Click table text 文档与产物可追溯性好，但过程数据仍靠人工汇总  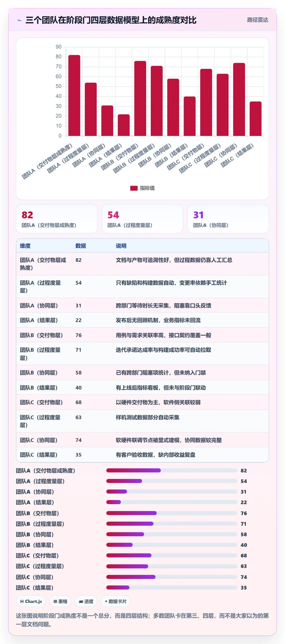tap(174, 260)
